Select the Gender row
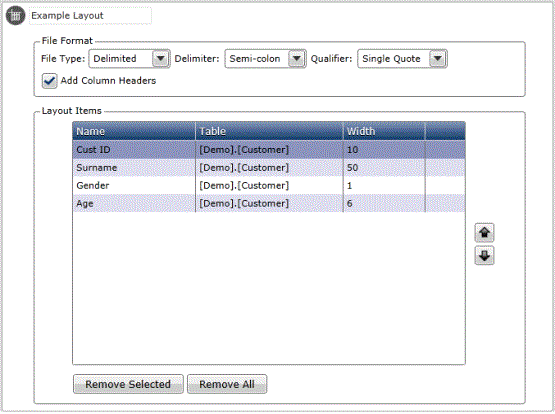 [269, 185]
